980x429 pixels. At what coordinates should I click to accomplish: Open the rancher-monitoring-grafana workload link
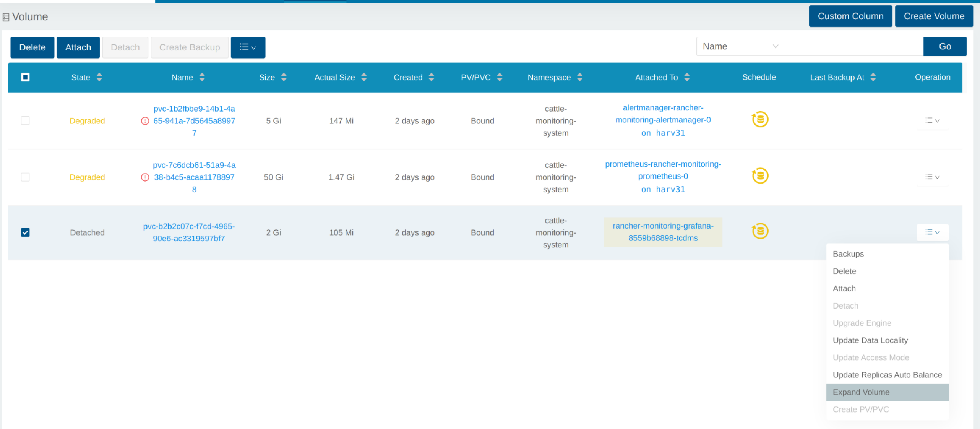coord(663,232)
